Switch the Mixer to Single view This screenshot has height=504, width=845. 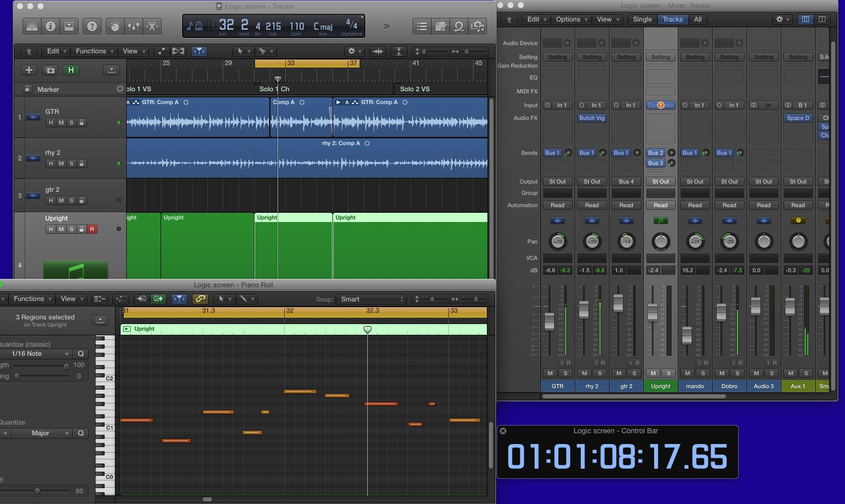click(642, 19)
